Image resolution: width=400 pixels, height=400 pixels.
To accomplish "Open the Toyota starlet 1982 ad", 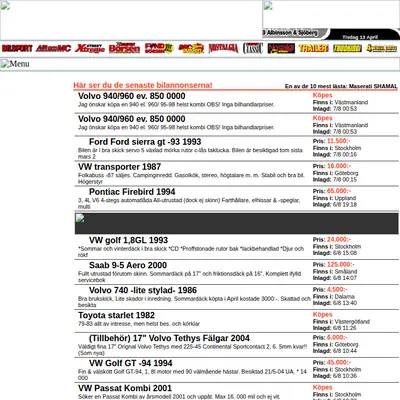I will [116, 315].
